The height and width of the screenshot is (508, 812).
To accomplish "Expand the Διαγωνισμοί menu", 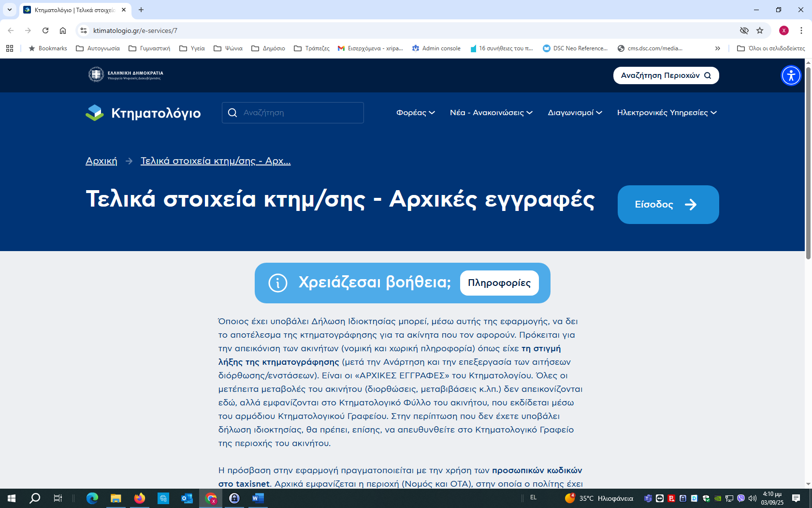I will tap(575, 113).
